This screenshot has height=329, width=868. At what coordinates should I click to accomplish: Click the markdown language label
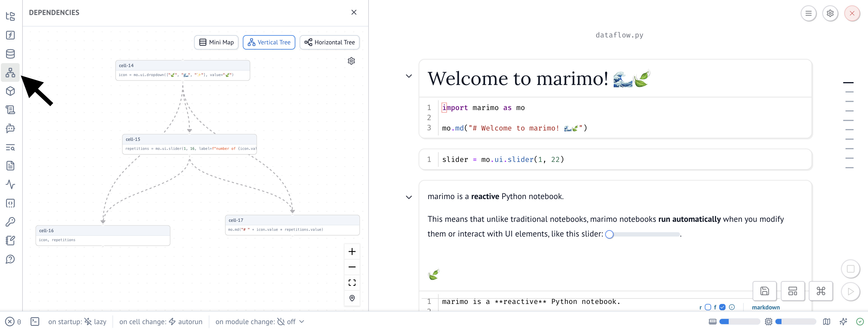point(765,307)
